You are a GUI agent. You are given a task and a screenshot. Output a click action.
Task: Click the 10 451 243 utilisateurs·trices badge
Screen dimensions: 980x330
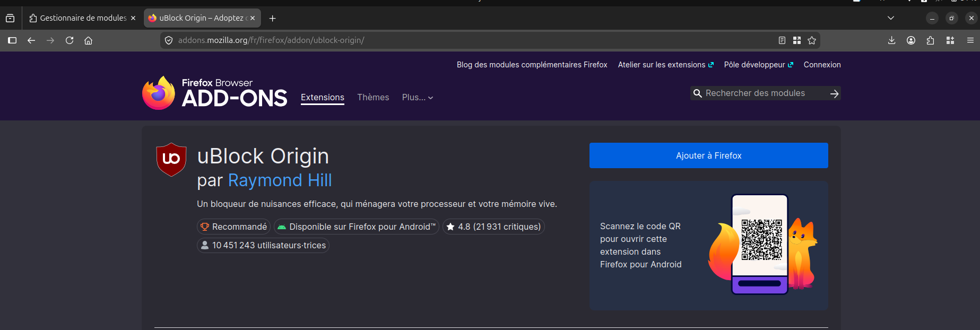tap(263, 245)
